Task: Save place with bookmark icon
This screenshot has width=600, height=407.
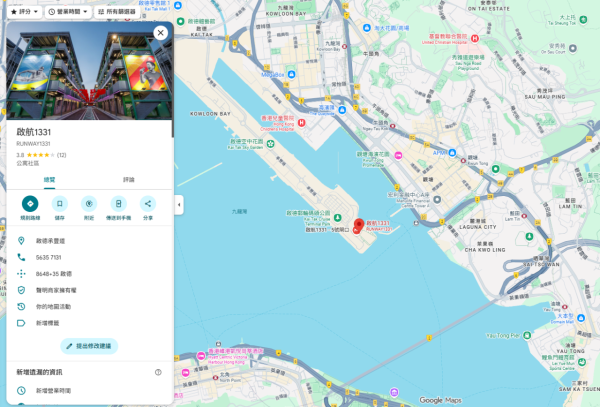Action: click(x=60, y=204)
